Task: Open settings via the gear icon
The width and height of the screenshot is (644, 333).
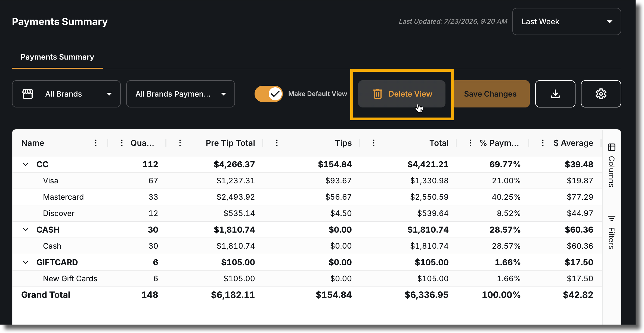Action: pyautogui.click(x=601, y=94)
